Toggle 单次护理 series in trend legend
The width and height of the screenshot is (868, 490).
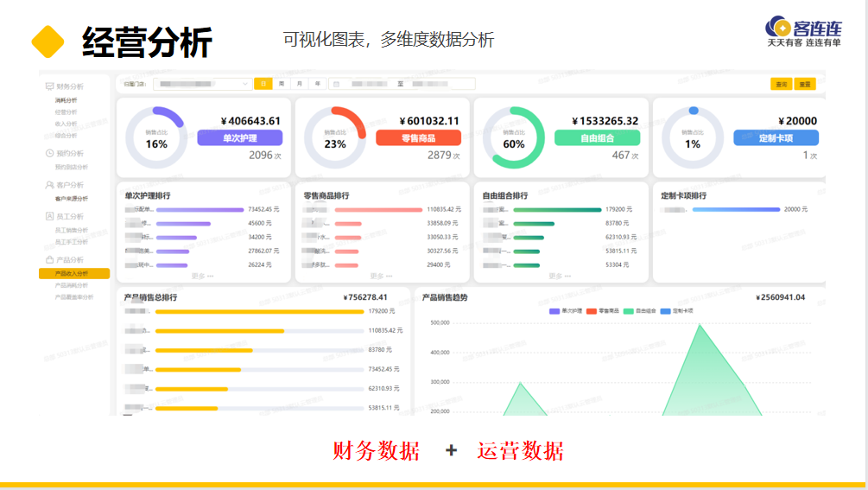565,311
